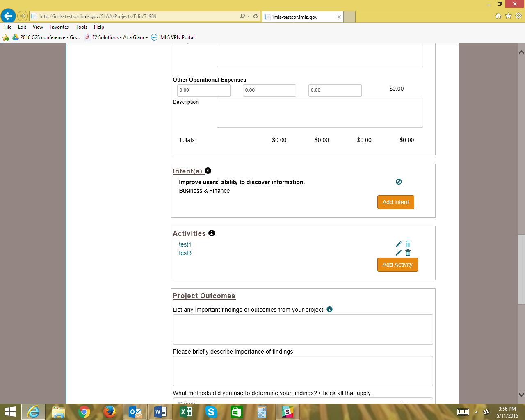The width and height of the screenshot is (525, 420).
Task: Delete activity test3 with the trash icon
Action: pos(408,253)
